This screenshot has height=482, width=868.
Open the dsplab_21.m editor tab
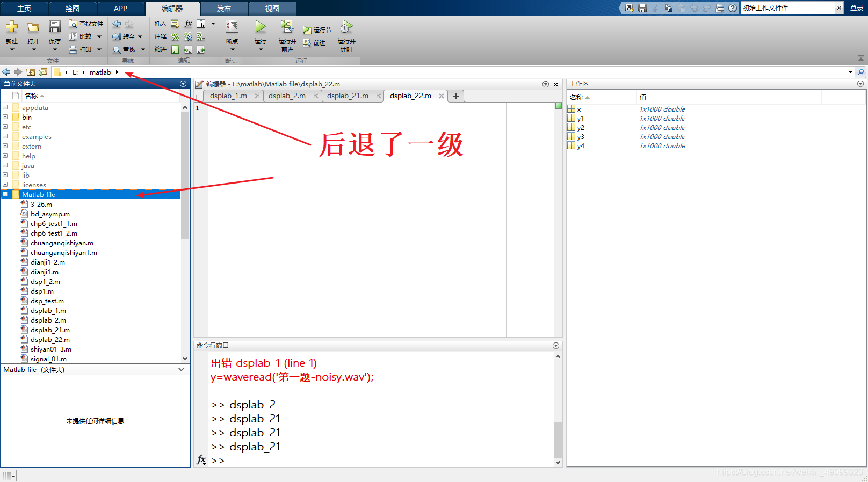[x=348, y=96]
